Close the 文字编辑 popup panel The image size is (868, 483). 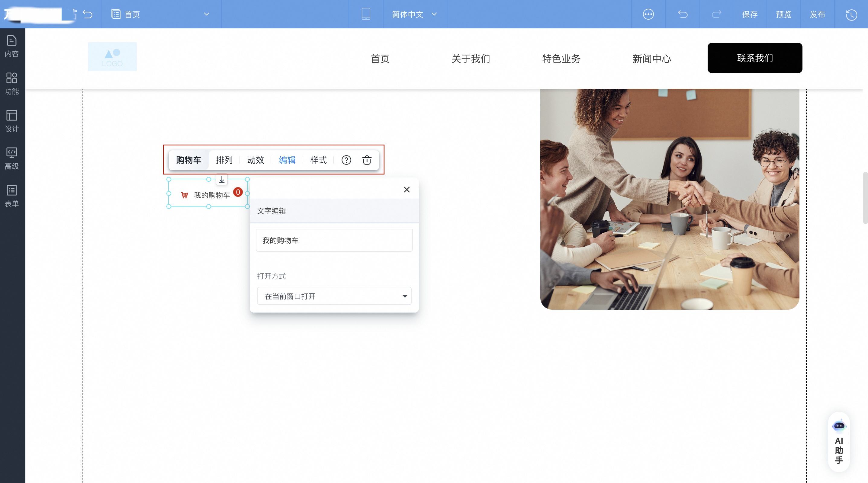407,190
